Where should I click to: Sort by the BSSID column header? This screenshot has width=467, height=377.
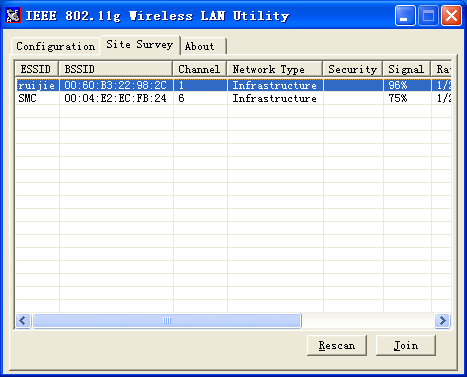(x=116, y=69)
